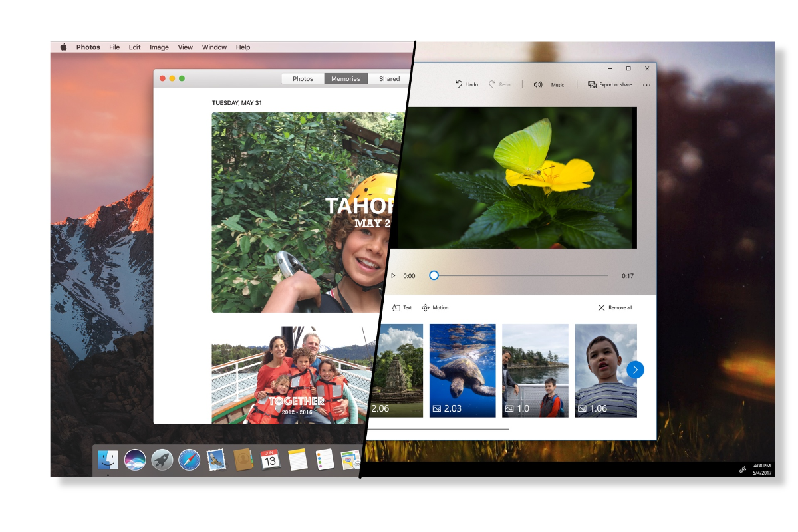The width and height of the screenshot is (798, 532).
Task: Open the Image menu in Photos
Action: point(159,47)
